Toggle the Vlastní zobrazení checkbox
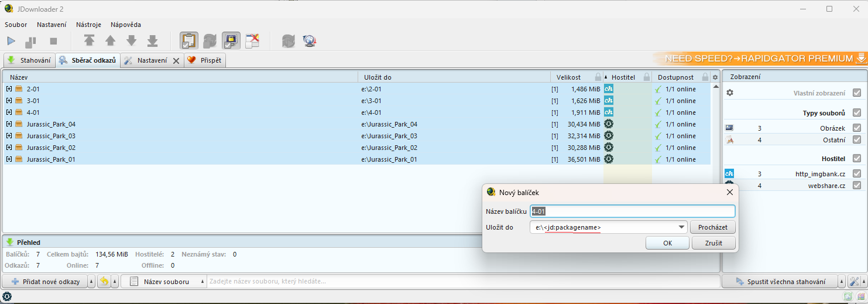The width and height of the screenshot is (868, 304). 857,93
